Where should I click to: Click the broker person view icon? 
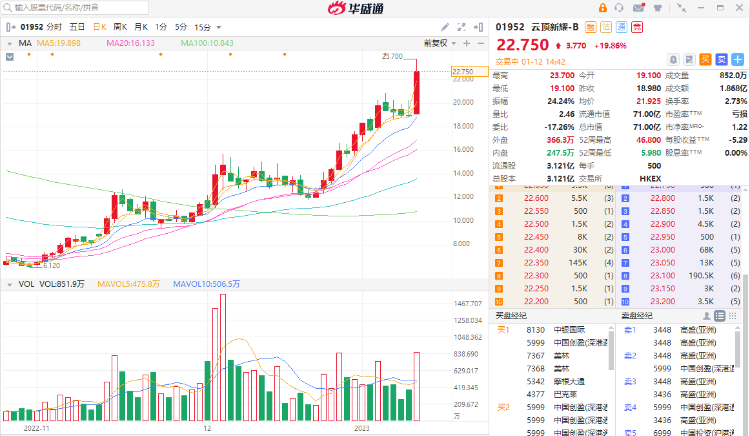point(706,316)
